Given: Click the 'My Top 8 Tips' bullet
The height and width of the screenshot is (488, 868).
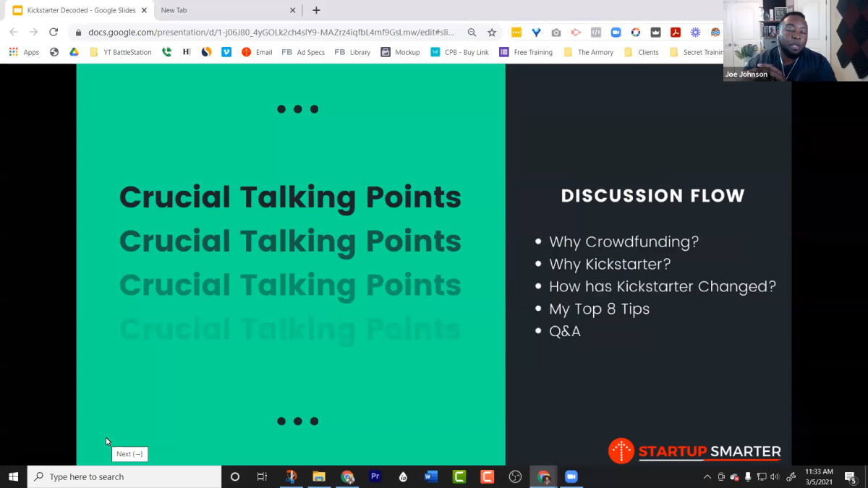Looking at the screenshot, I should coord(599,309).
